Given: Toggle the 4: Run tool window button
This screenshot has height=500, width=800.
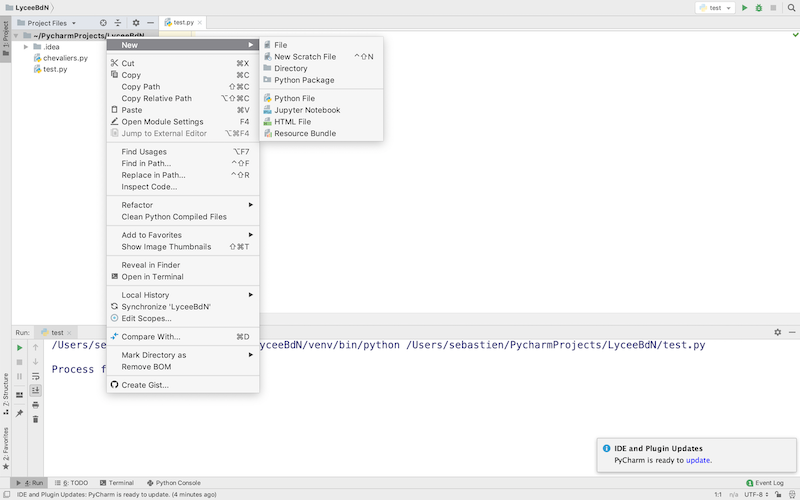Looking at the screenshot, I should click(30, 483).
